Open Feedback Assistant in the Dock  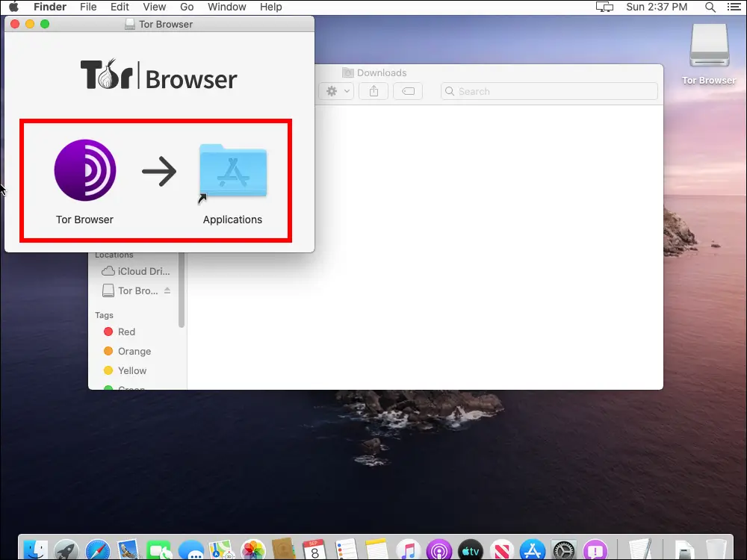pyautogui.click(x=595, y=551)
